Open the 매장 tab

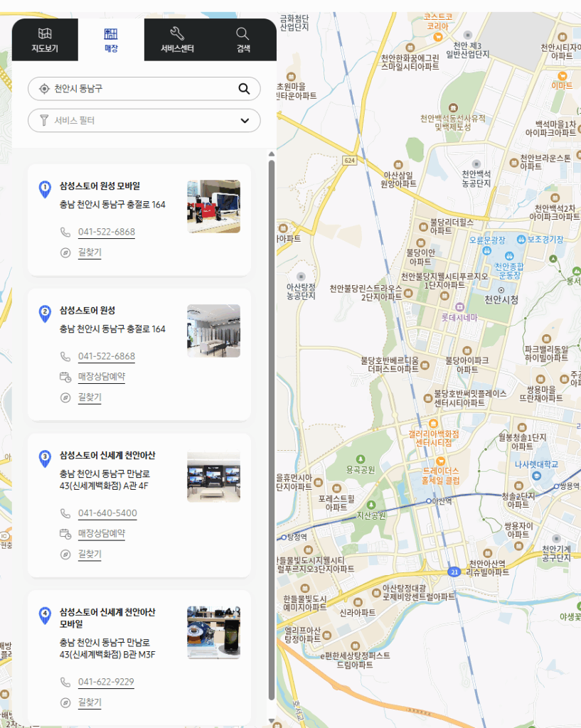point(111,40)
